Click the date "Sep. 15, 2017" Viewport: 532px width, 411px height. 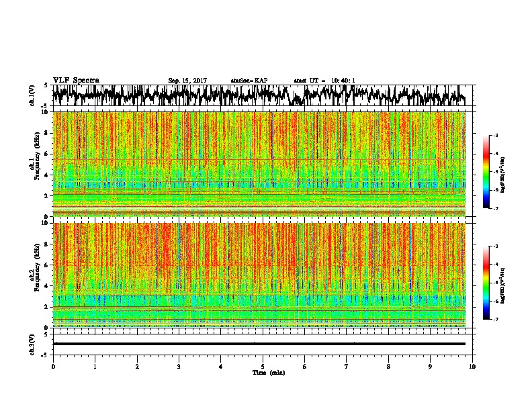(x=187, y=81)
